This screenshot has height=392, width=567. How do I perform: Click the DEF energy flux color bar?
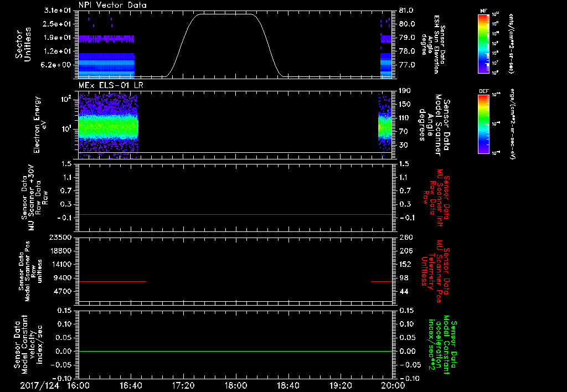[484, 123]
